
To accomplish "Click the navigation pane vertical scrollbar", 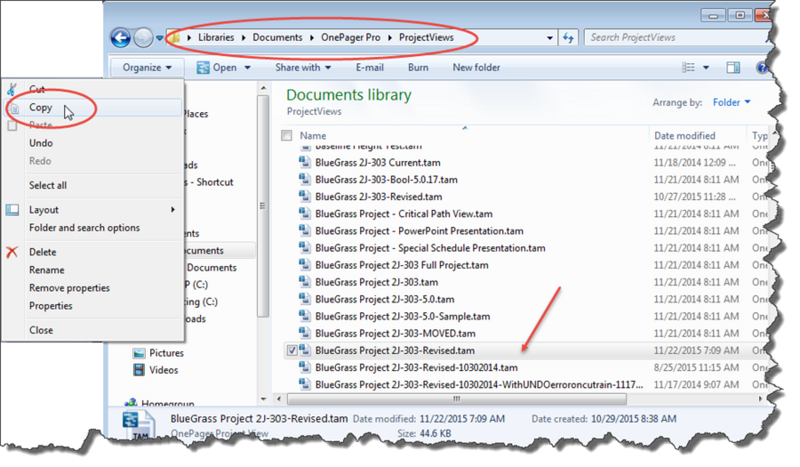I will (x=263, y=206).
